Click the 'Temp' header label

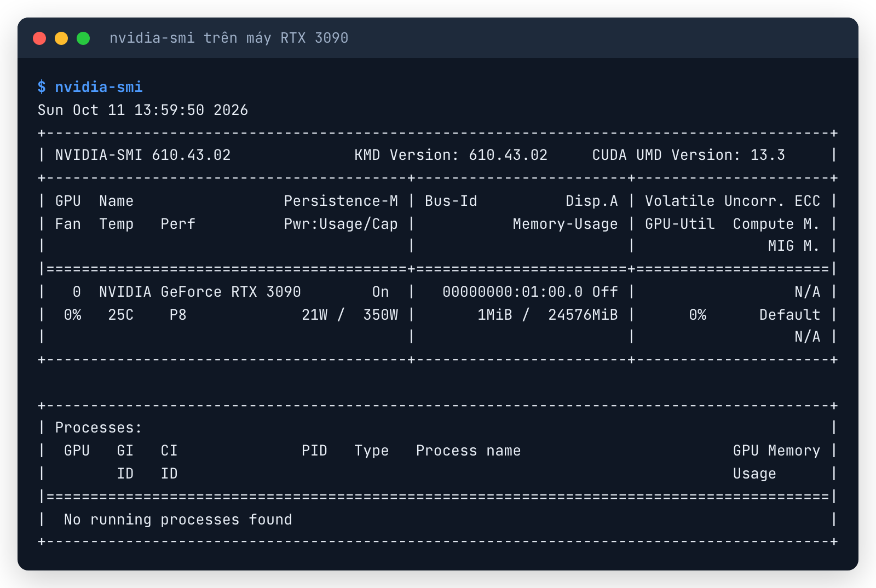pos(116,224)
